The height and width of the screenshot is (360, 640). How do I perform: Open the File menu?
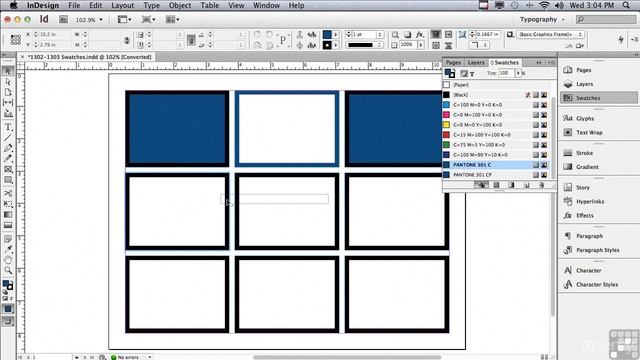(x=74, y=5)
